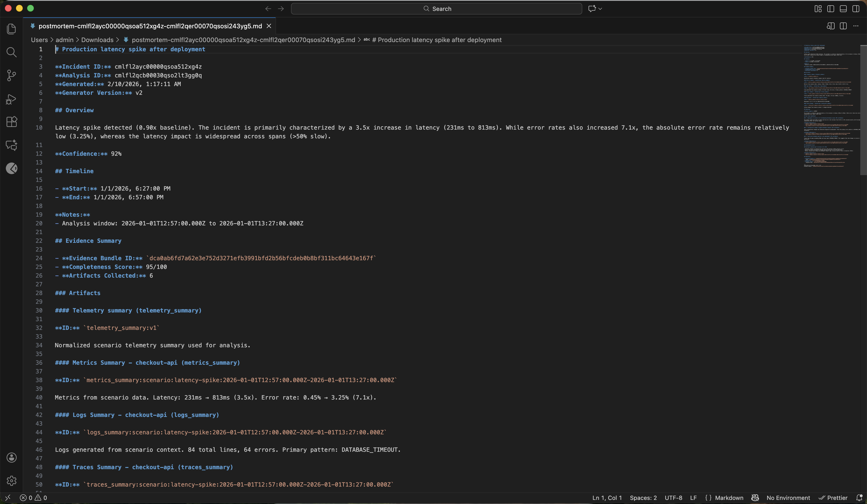Open the Search view in sidebar
Screen dimensions: 867x504
[11, 52]
